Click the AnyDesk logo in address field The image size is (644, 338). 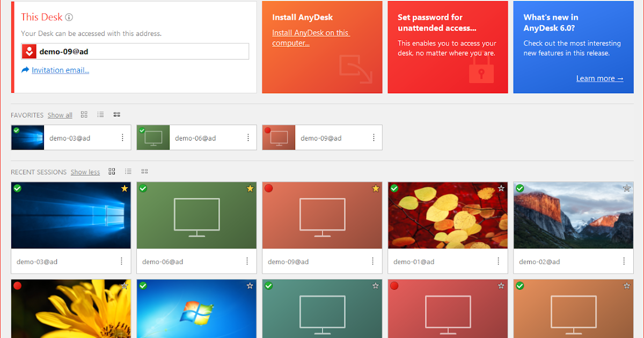point(30,52)
